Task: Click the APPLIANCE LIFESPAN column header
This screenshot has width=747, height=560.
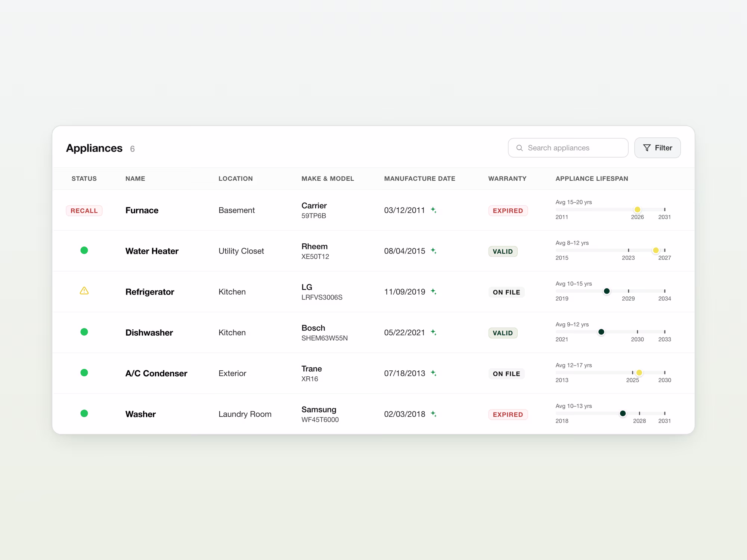Action: 592,178
